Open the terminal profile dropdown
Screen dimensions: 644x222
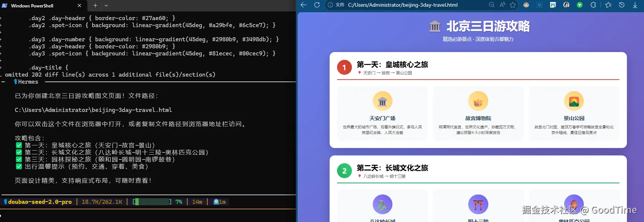pos(106,6)
